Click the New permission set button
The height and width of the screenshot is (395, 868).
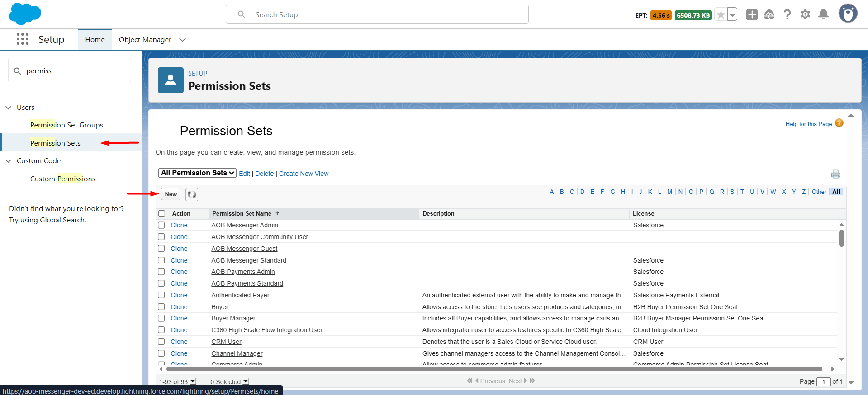tap(171, 194)
